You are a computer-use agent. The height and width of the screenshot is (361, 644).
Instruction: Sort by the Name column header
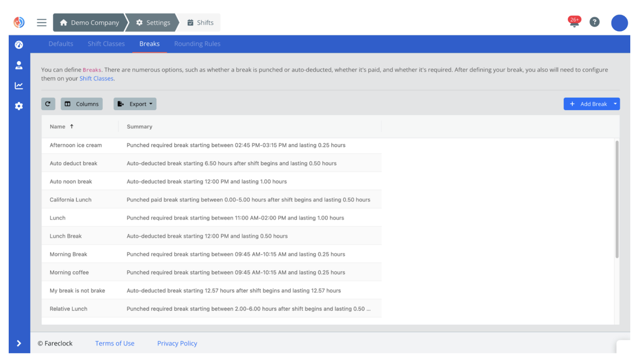point(58,127)
